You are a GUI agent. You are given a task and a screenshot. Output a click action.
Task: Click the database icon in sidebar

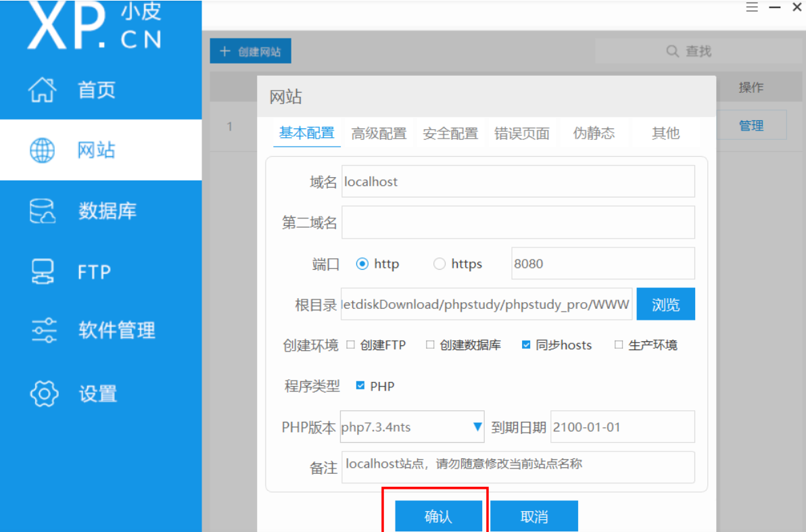click(42, 212)
